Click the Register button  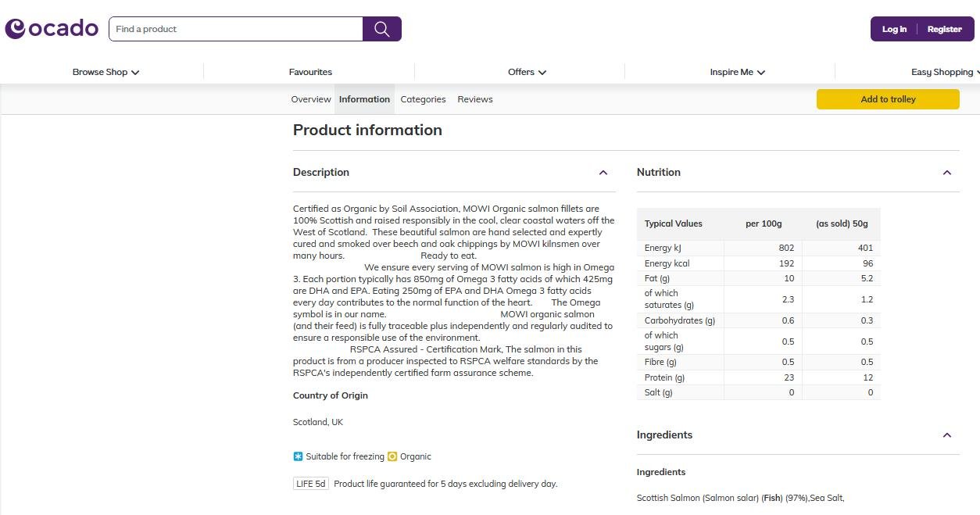(x=944, y=29)
